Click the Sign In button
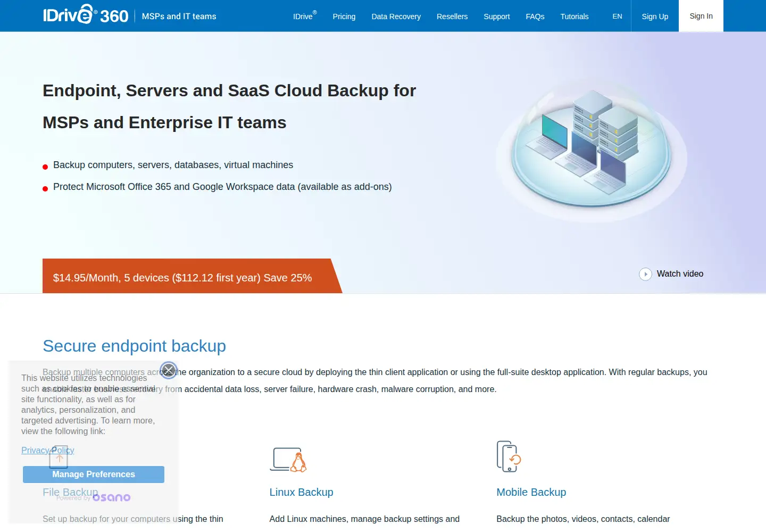Viewport: 766px width, 532px height. 701,16
